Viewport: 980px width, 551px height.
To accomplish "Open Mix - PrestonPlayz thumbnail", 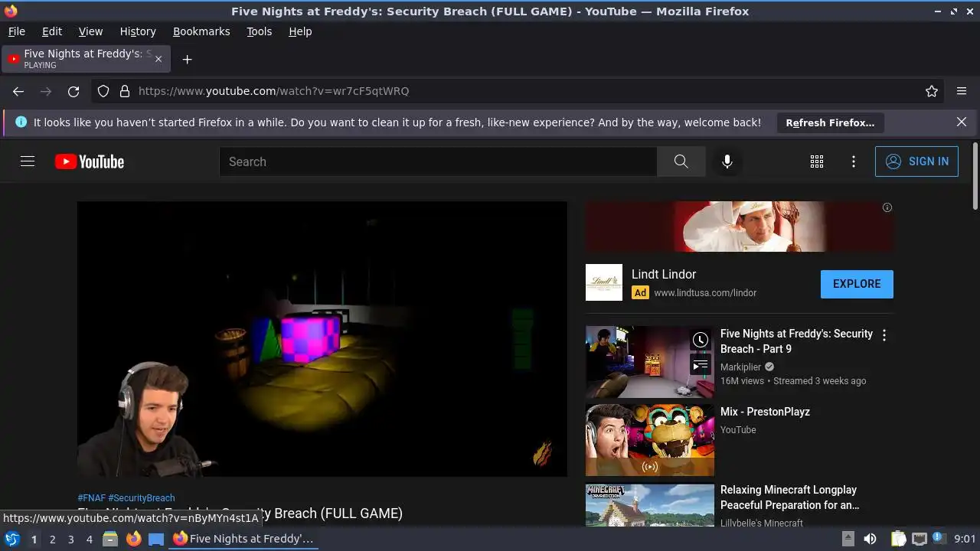I will click(x=650, y=440).
